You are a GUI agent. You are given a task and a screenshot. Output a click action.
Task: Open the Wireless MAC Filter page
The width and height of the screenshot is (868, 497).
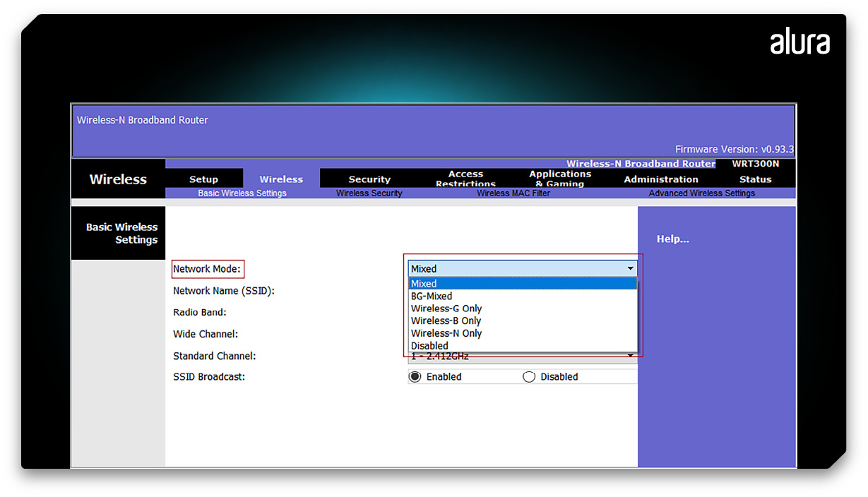click(x=513, y=193)
